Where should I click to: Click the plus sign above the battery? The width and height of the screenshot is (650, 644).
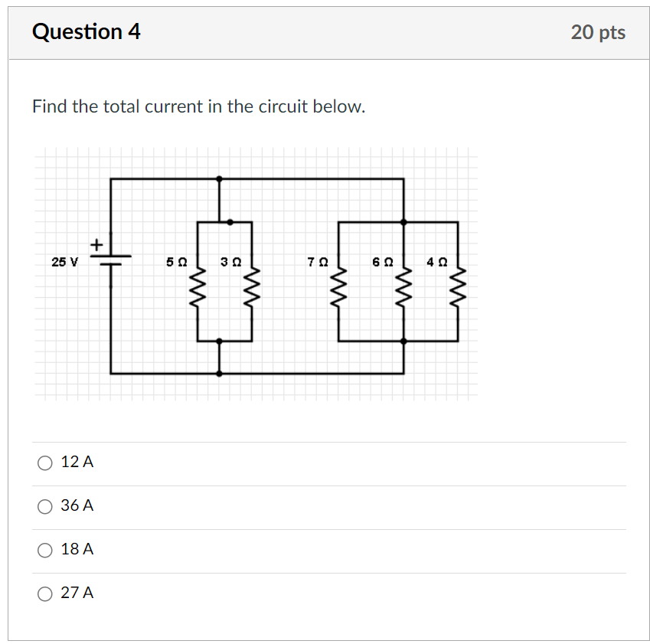(x=96, y=244)
